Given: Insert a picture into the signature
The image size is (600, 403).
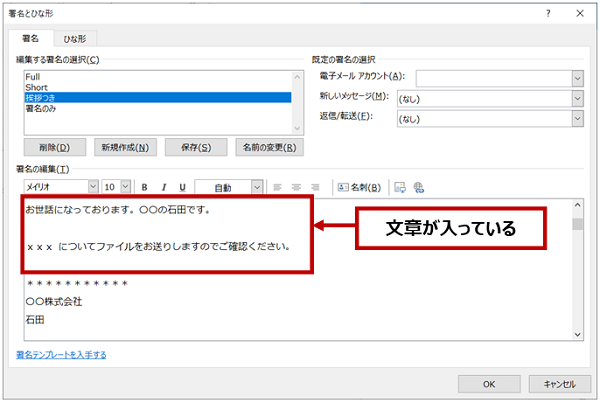Looking at the screenshot, I should click(400, 187).
